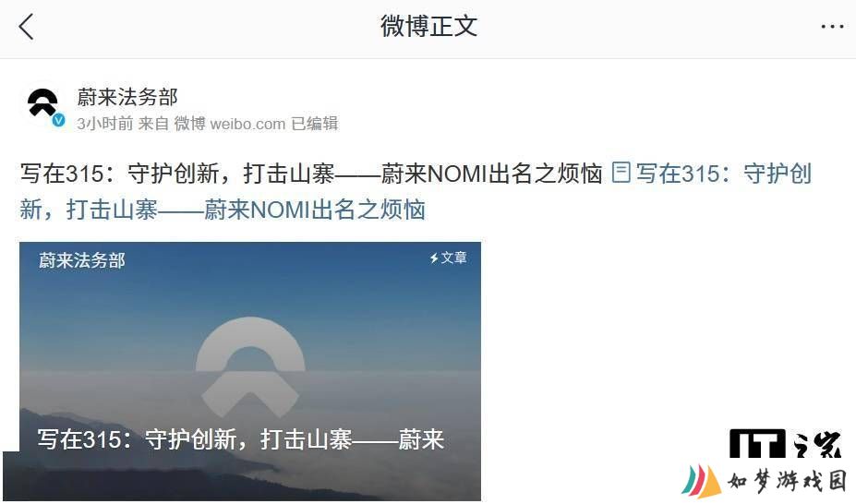Viewport: 856px width, 504px height.
Task: Click the weibo.com source link
Action: [x=247, y=124]
